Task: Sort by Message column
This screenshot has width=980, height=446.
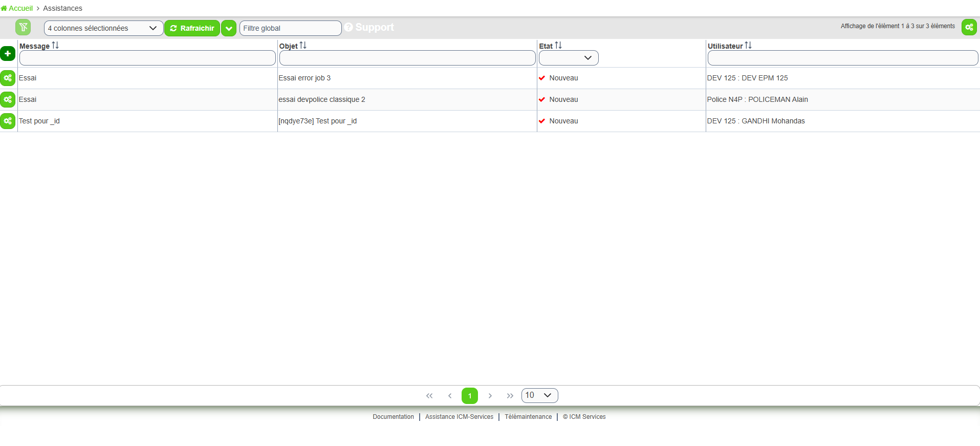Action: click(x=55, y=46)
